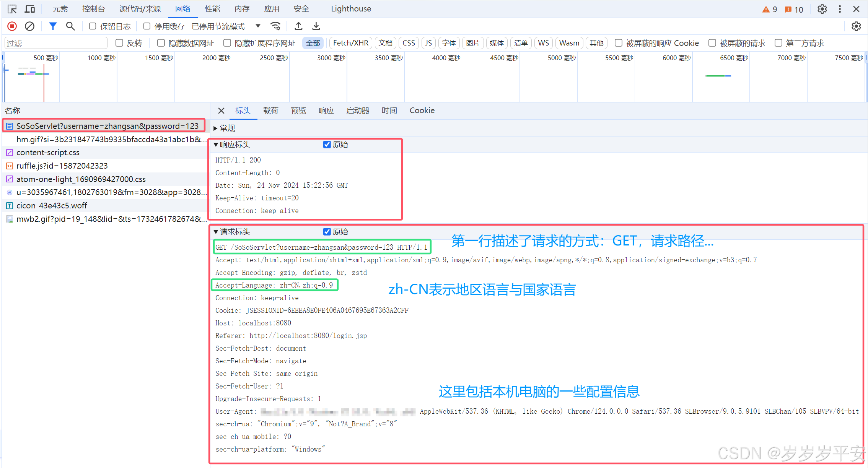The height and width of the screenshot is (468, 868).
Task: Check the blocked requests checkbox
Action: pos(712,43)
